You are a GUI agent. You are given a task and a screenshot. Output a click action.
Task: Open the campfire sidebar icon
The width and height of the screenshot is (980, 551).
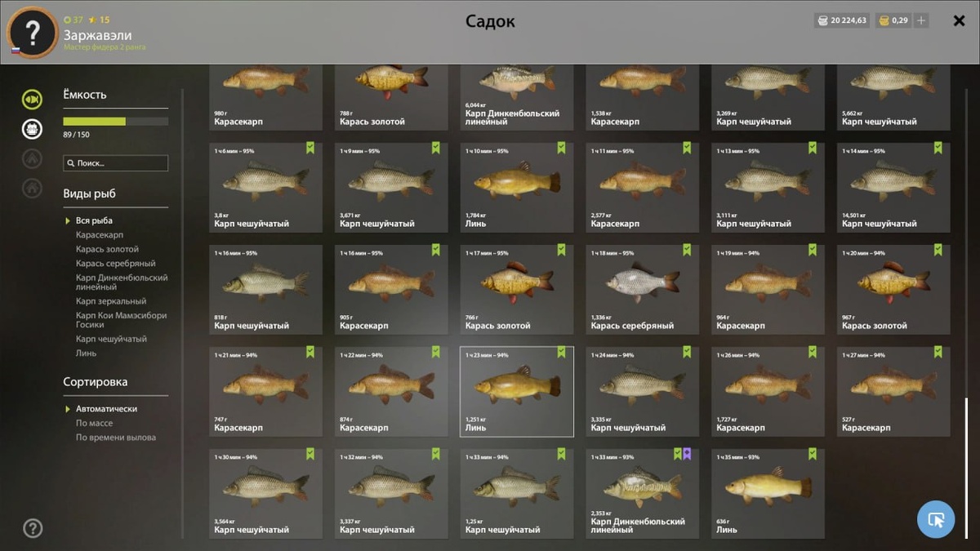tap(32, 158)
